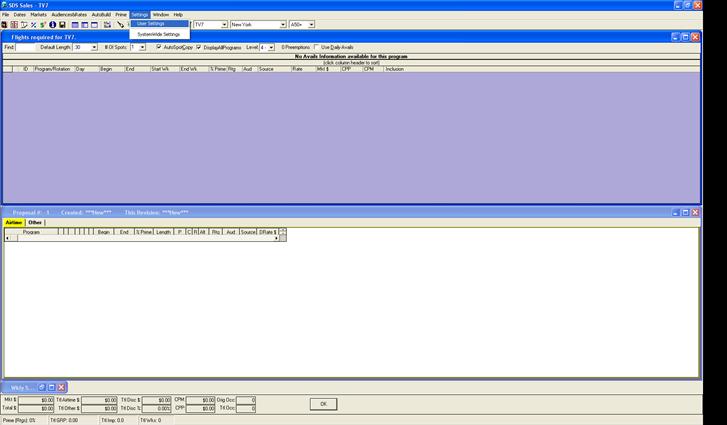727x425 pixels.
Task: Click the first toolbar icon under File
Action: pos(5,24)
